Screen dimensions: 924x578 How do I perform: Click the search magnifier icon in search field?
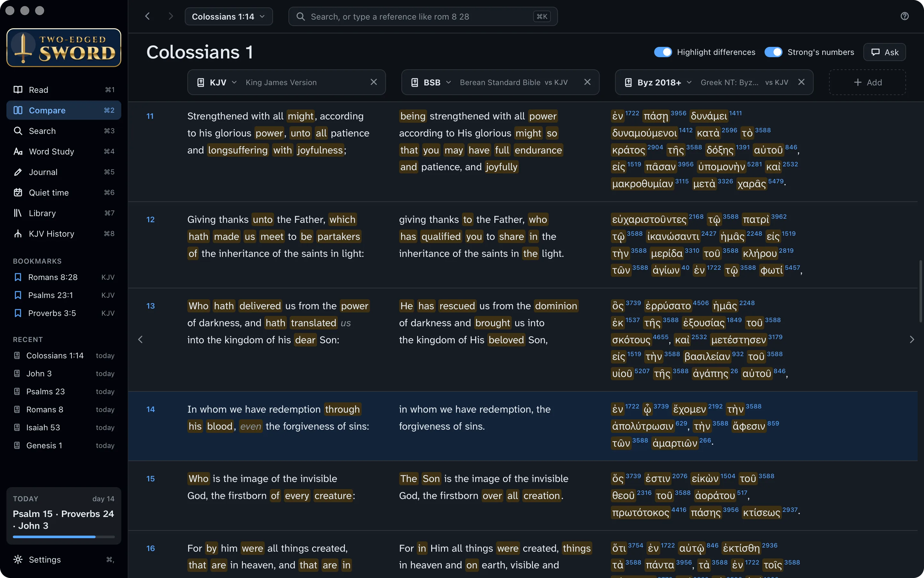coord(301,16)
